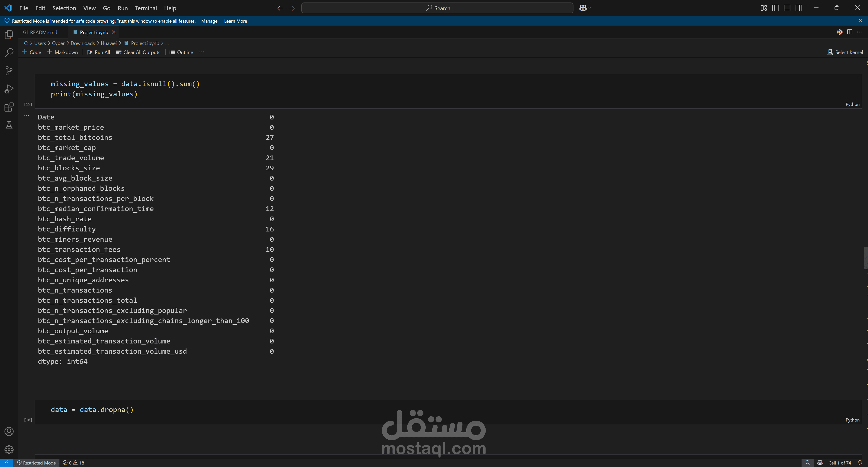Switch to the READMe.md tab
The width and height of the screenshot is (868, 467).
coord(43,32)
